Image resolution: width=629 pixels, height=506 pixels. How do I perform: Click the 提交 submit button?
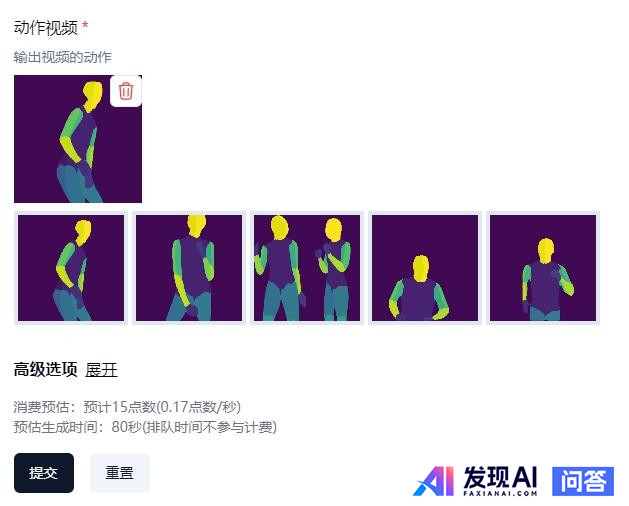44,473
